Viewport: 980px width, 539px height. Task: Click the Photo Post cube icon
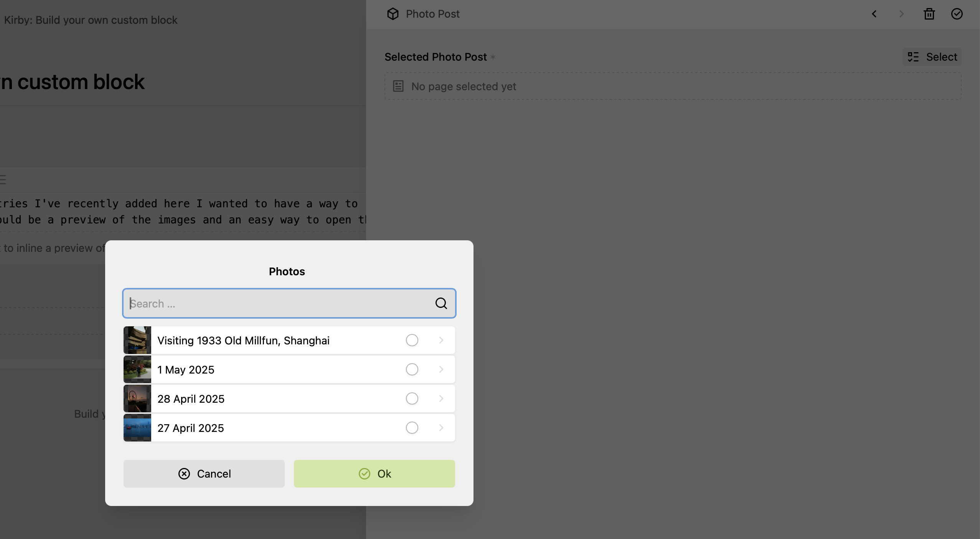coord(393,14)
